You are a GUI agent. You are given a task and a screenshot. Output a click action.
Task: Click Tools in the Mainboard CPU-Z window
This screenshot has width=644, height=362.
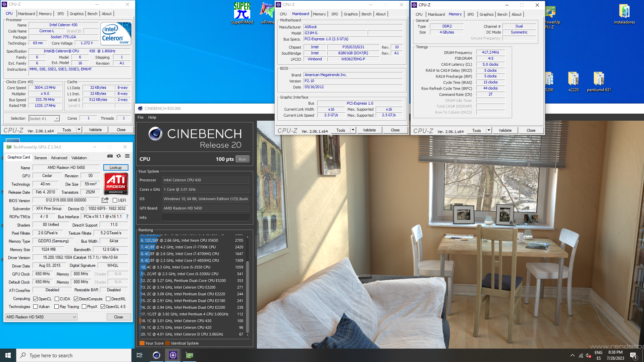[341, 130]
